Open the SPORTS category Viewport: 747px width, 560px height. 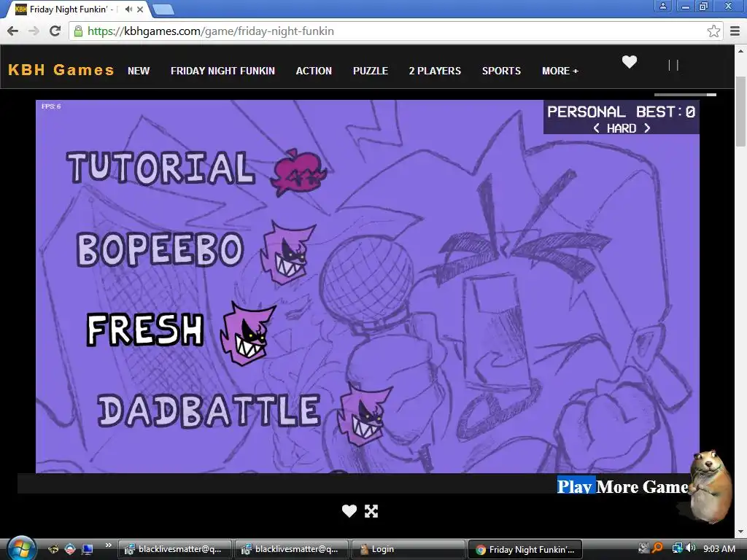pos(501,71)
